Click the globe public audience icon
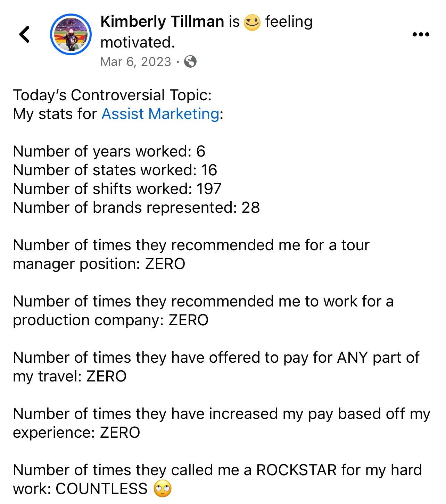The width and height of the screenshot is (446, 504). pos(190,62)
